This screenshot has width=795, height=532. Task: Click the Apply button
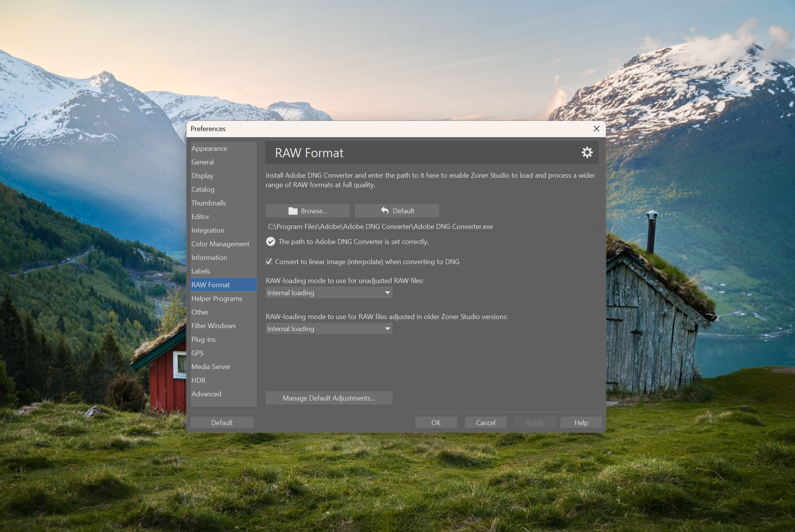535,422
